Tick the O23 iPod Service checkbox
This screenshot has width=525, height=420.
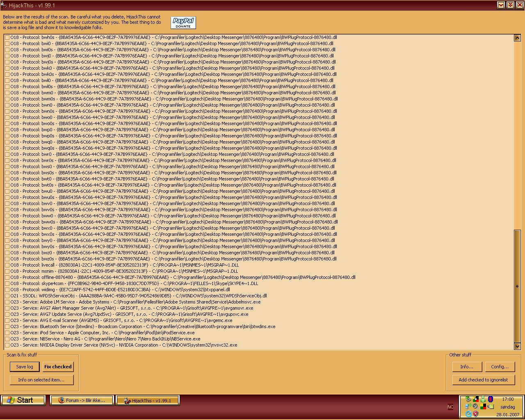pos(7,333)
